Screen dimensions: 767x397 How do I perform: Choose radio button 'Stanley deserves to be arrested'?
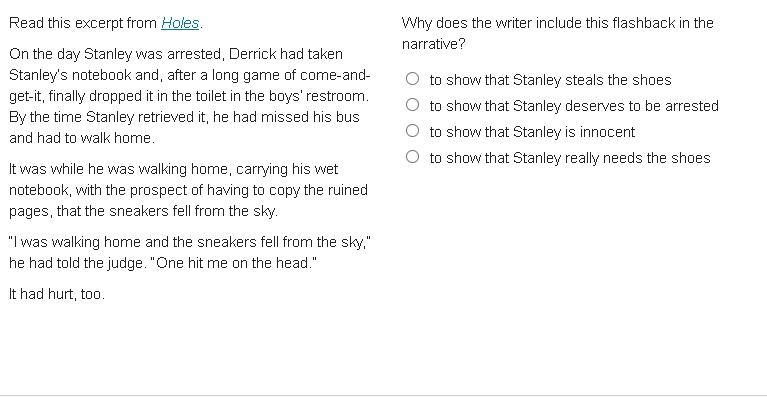[x=412, y=105]
